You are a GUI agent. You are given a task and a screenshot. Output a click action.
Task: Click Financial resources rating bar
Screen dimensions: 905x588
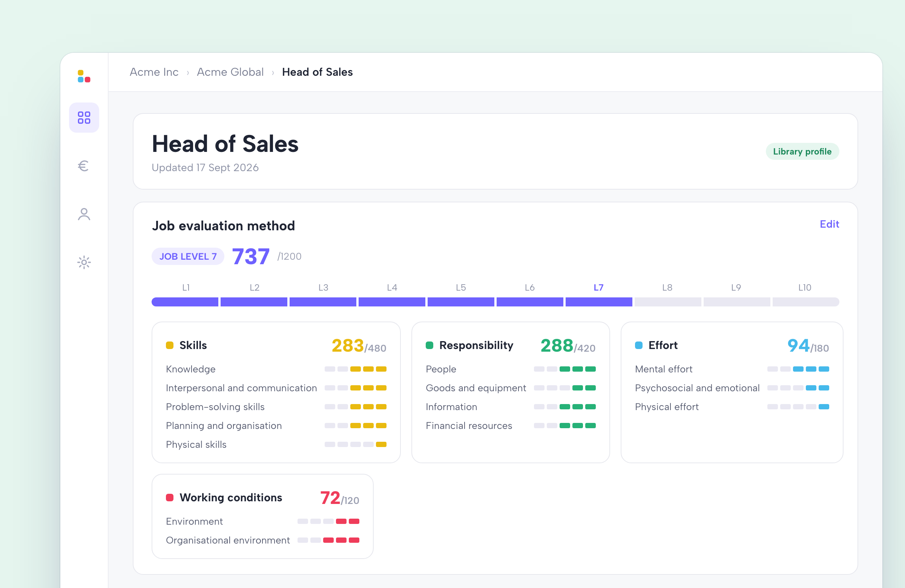coord(564,426)
